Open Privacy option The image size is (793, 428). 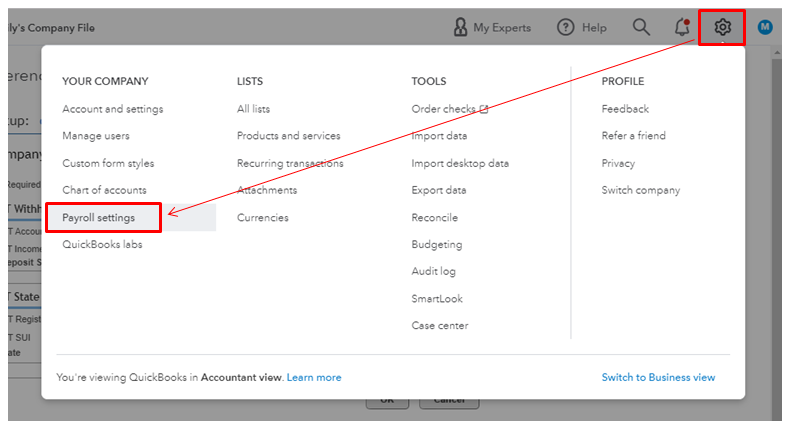[x=618, y=163]
